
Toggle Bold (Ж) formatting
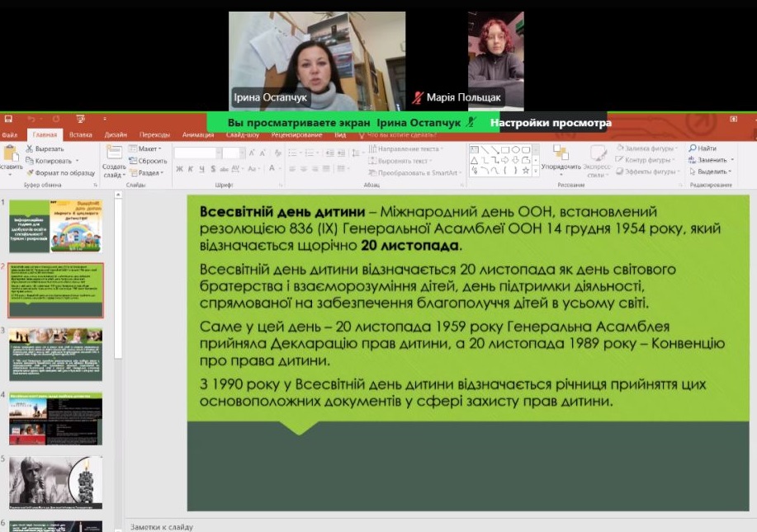click(179, 169)
